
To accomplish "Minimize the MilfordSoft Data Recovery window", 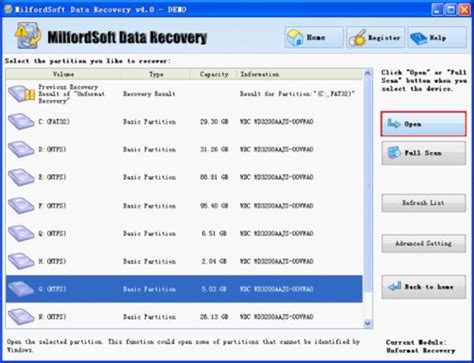I will 438,10.
